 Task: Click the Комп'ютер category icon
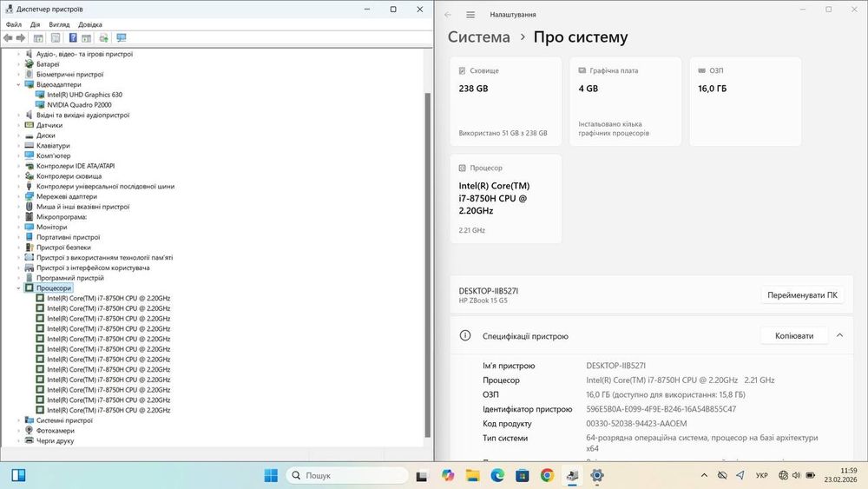(30, 155)
